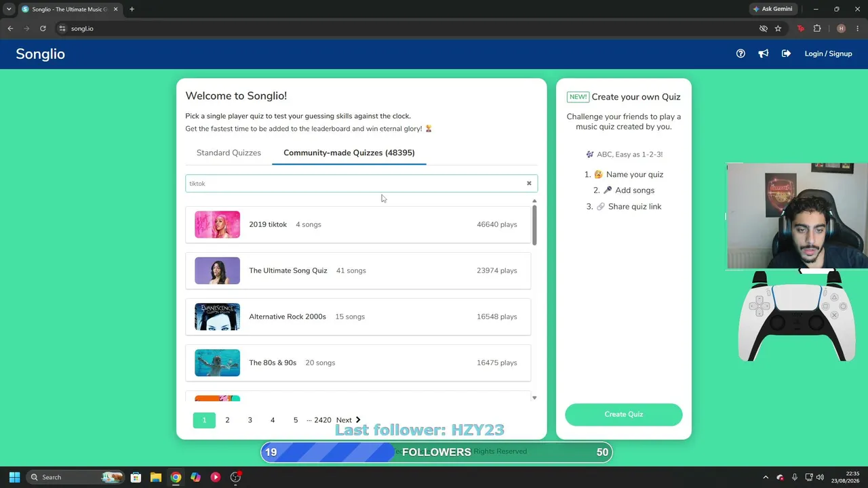Click the Songlio logo in the header
This screenshot has width=868, height=488.
click(41, 54)
